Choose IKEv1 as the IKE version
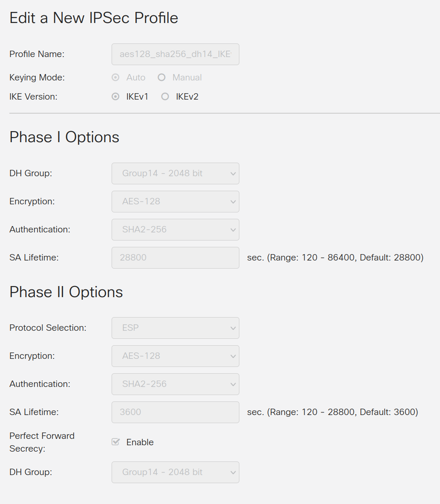 click(x=115, y=97)
